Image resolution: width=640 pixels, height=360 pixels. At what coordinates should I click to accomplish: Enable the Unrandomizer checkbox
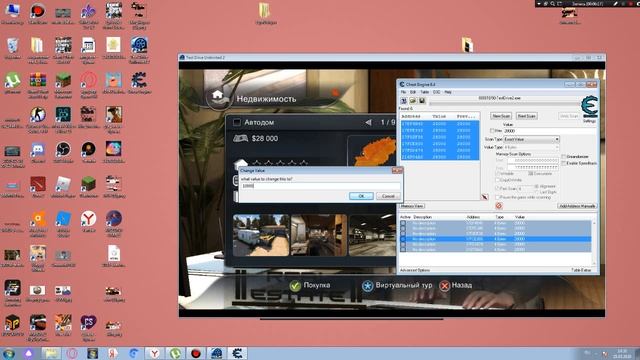[564, 157]
